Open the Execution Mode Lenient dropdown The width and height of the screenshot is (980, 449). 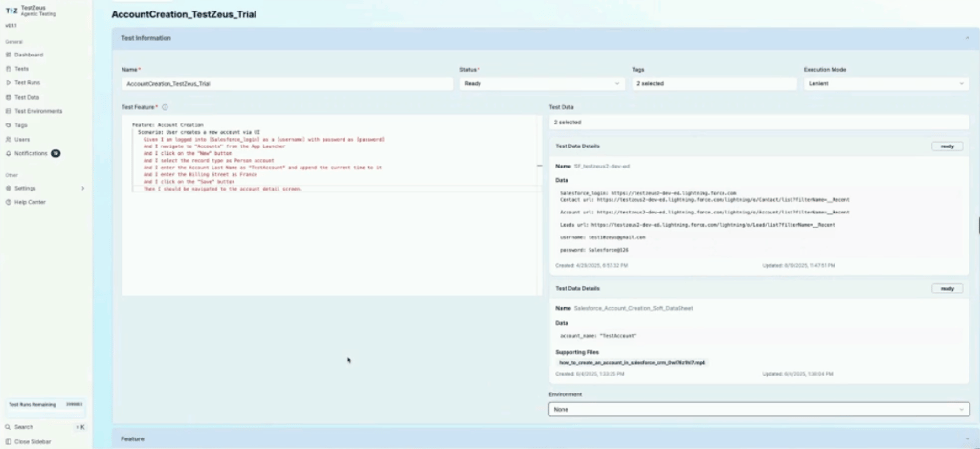pos(886,84)
